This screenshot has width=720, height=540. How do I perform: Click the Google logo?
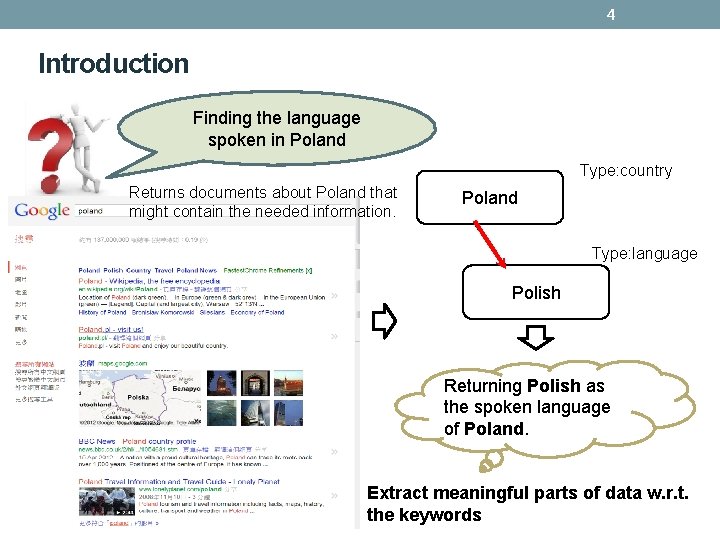pos(42,210)
